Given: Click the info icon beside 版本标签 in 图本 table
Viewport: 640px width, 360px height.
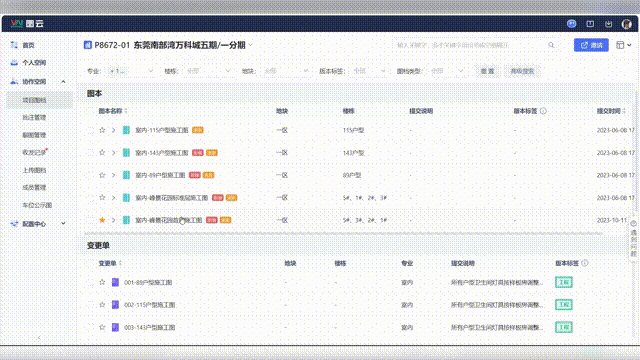Looking at the screenshot, I should (x=543, y=111).
